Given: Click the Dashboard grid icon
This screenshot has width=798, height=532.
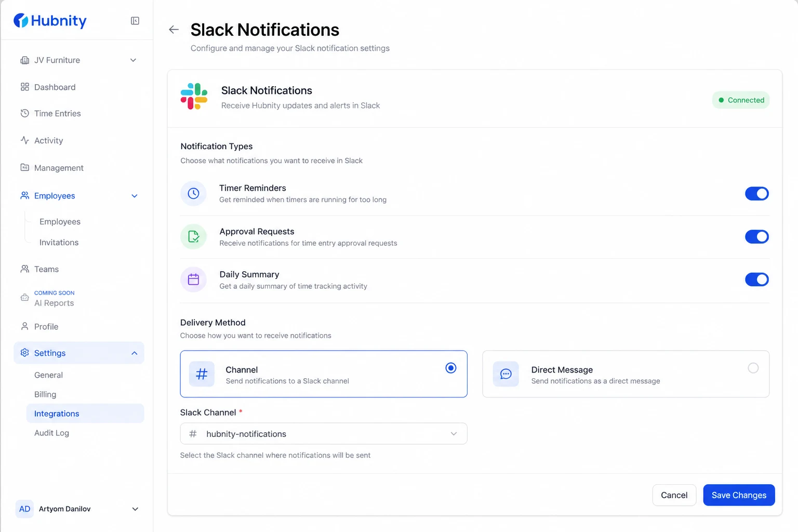Looking at the screenshot, I should (x=24, y=87).
